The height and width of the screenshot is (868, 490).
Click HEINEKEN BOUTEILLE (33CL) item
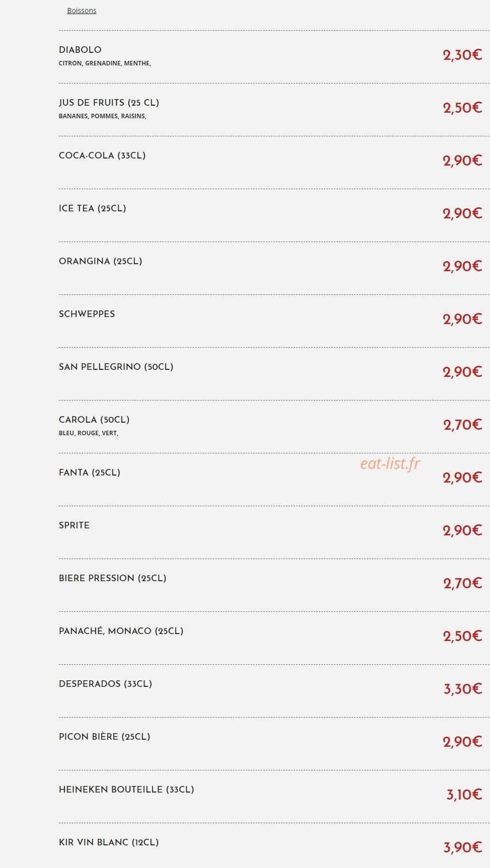tap(126, 790)
